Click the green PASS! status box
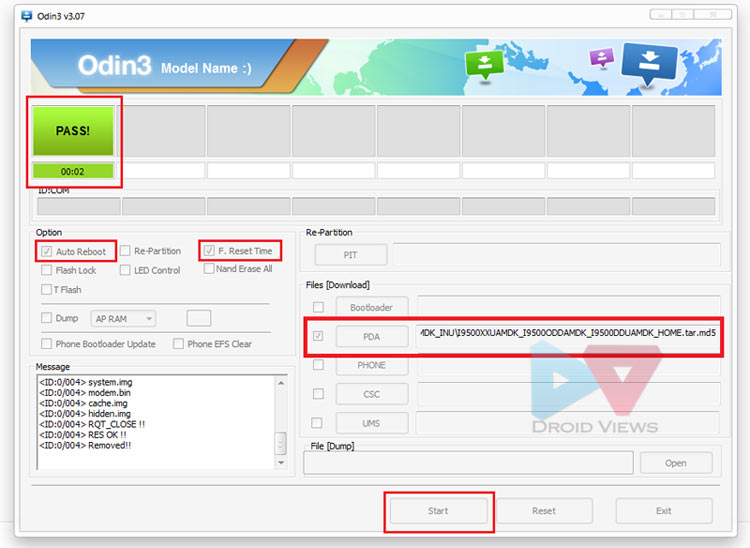This screenshot has height=548, width=750. (73, 131)
